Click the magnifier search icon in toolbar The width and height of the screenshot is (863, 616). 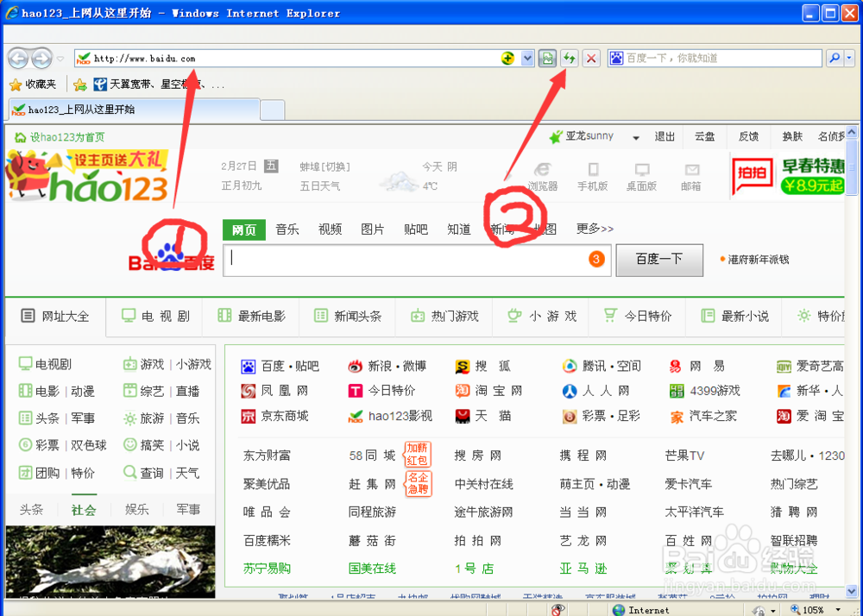point(835,59)
